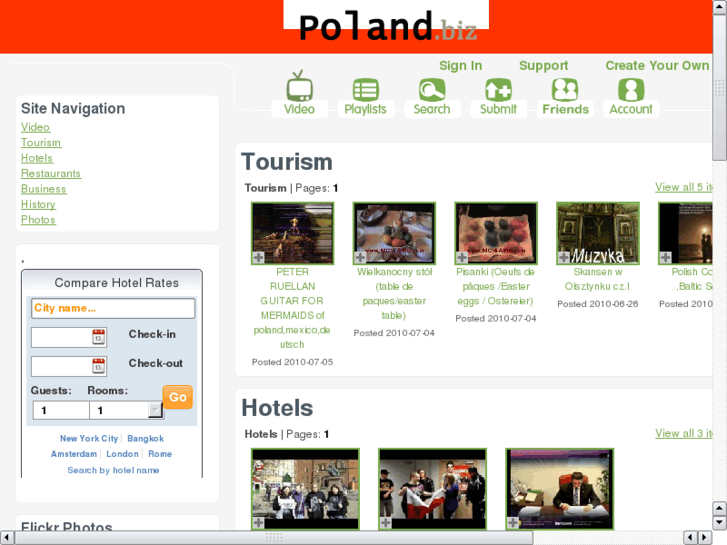The height and width of the screenshot is (545, 727).
Task: Open the Video TV icon
Action: pyautogui.click(x=300, y=86)
